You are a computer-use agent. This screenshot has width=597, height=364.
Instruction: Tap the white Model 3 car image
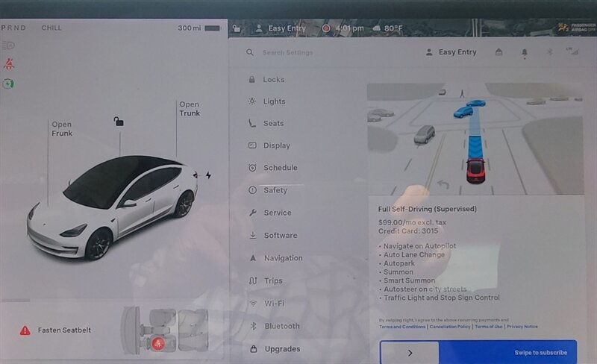pos(113,207)
